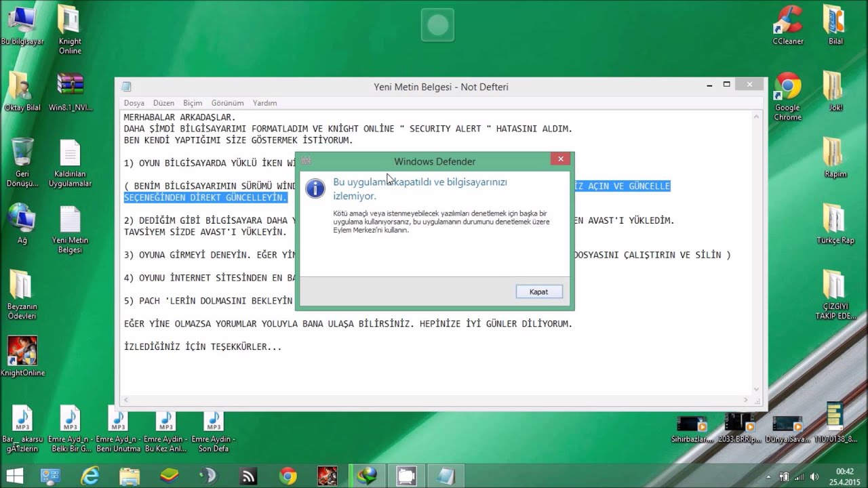Open File Explorer from the taskbar

(x=130, y=476)
